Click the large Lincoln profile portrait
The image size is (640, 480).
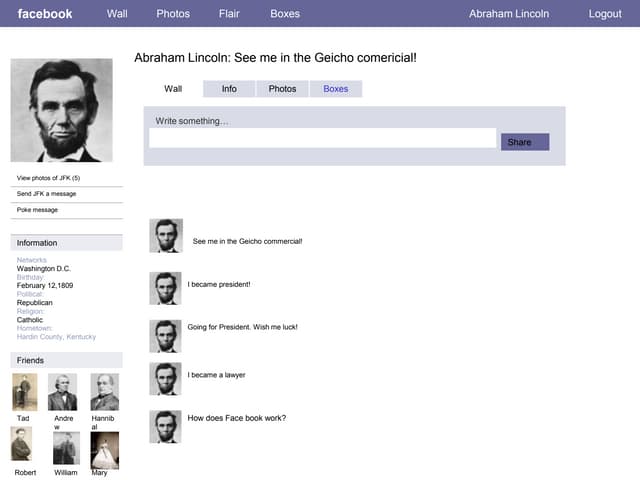pyautogui.click(x=61, y=110)
